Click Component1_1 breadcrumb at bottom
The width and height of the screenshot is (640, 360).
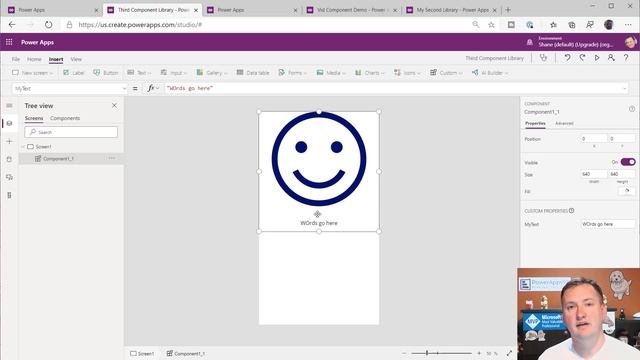point(186,353)
